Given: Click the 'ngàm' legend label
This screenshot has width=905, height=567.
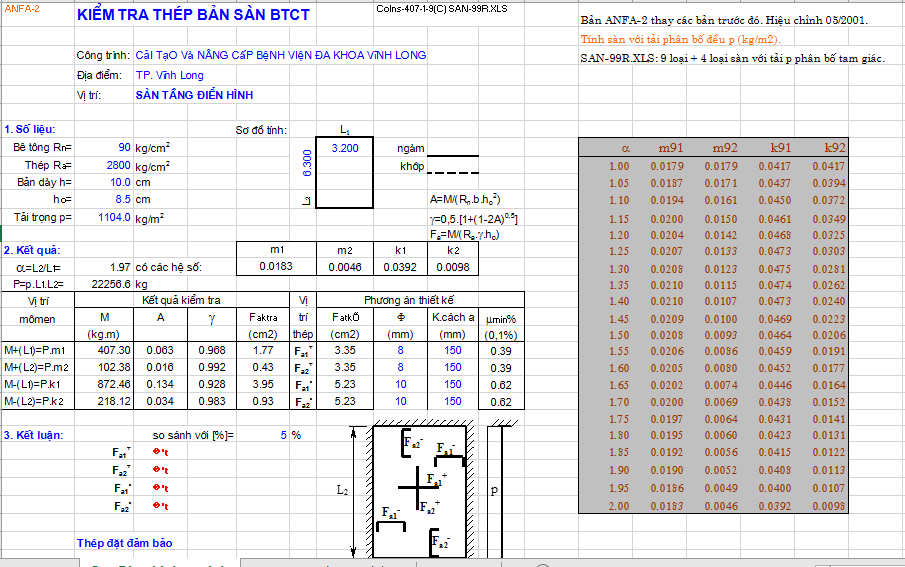Looking at the screenshot, I should tap(410, 149).
